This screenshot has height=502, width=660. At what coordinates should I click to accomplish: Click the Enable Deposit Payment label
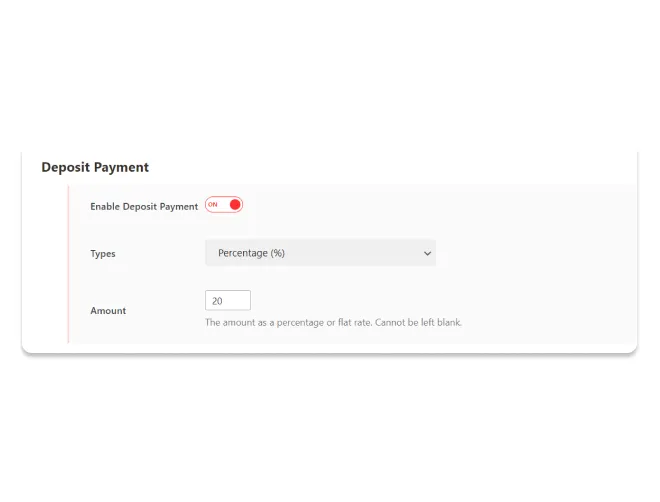tap(144, 207)
